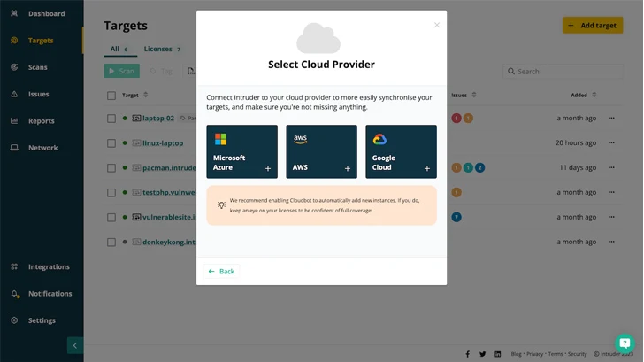Switch to the All targets tab
This screenshot has width=644, height=362.
pos(119,49)
